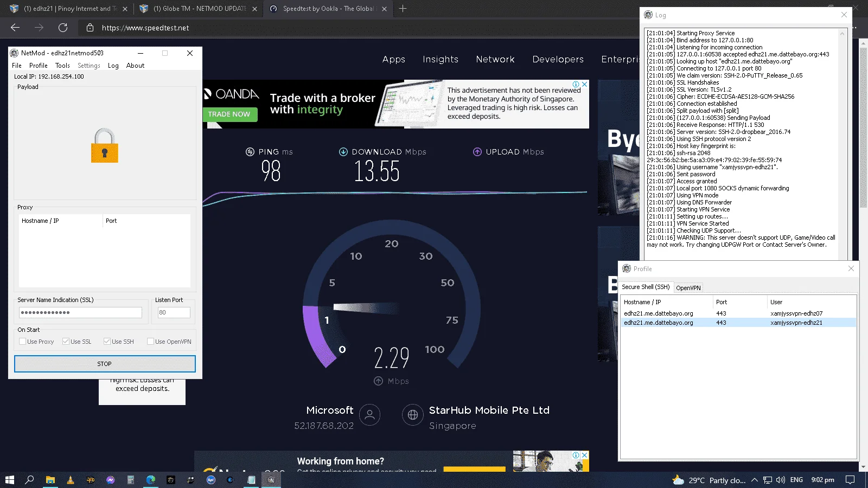
Task: Click the Microsoft ISP name on Speedtest
Action: 330,410
